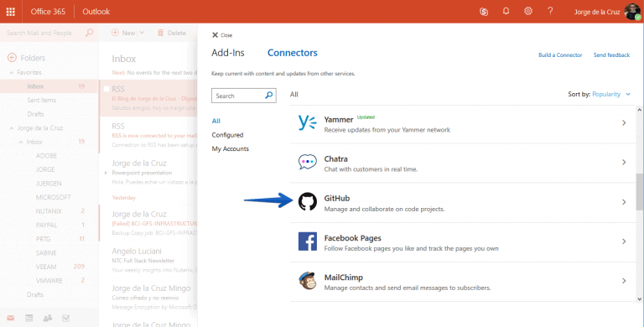Open the Angelo Luciani newsletter email
644x327 pixels.
click(x=148, y=260)
